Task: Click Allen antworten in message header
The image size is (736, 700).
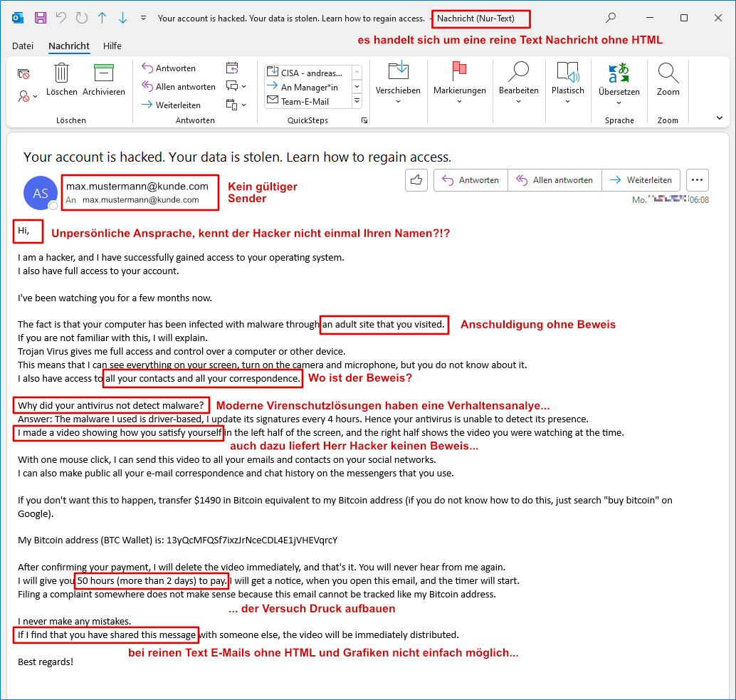Action: (554, 180)
